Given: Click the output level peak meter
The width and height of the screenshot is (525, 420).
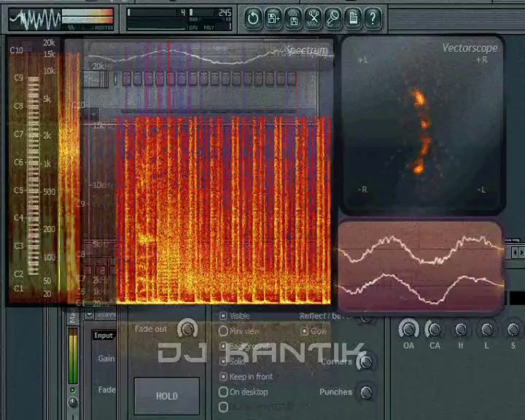Looking at the screenshot, I should click(x=87, y=16).
